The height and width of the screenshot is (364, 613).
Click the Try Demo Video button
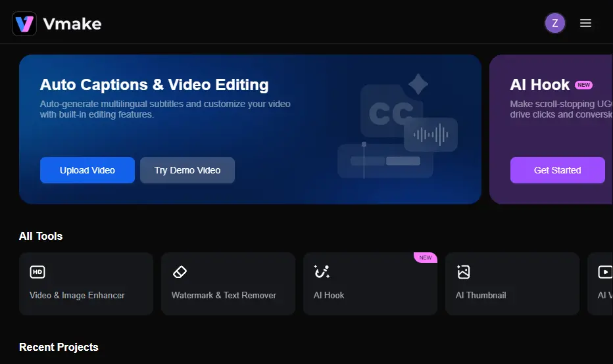(x=187, y=170)
